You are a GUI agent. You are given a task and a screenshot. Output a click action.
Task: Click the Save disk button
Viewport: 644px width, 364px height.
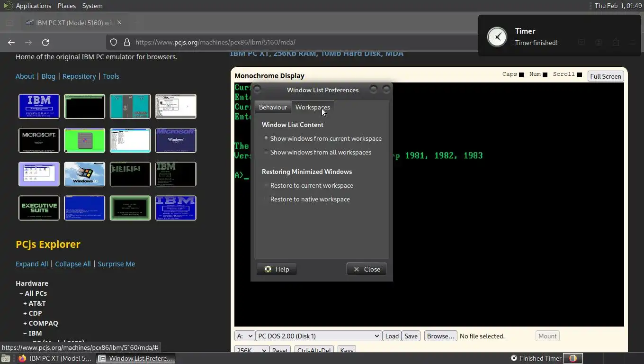click(x=411, y=336)
